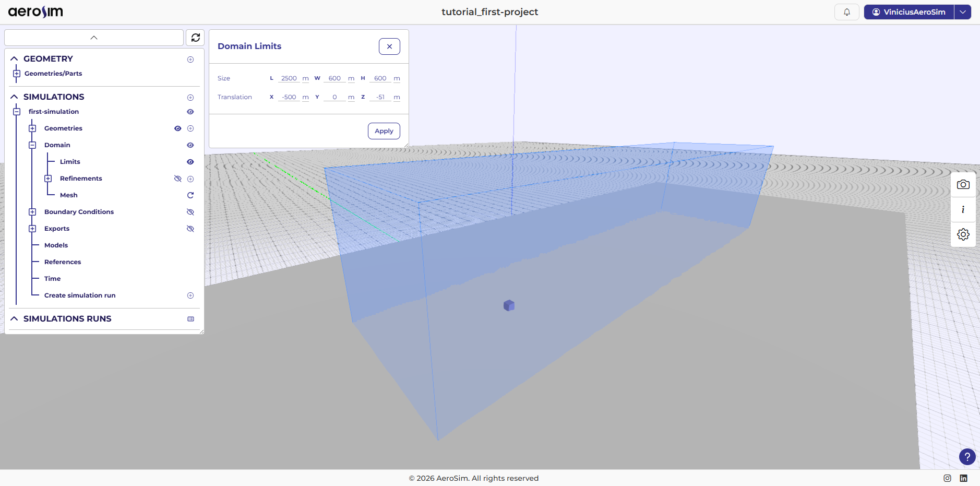
Task: Apply the domain limits
Action: [x=384, y=131]
